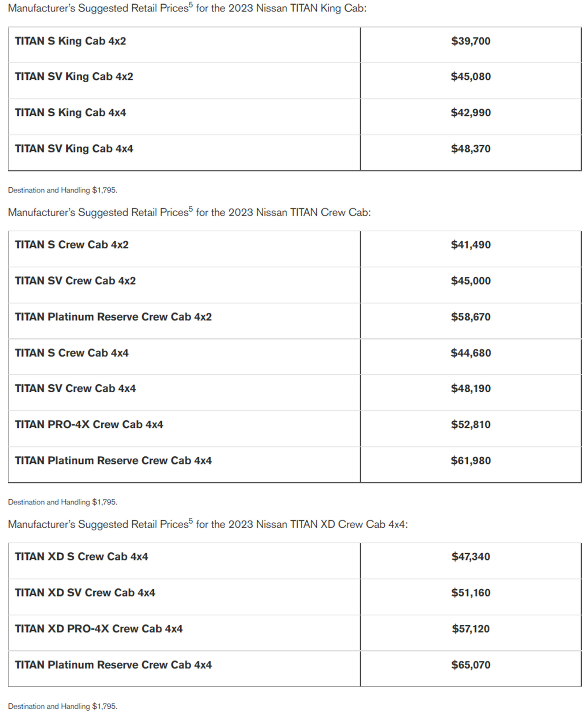
Task: Click the $45,000 price cell
Action: point(470,281)
